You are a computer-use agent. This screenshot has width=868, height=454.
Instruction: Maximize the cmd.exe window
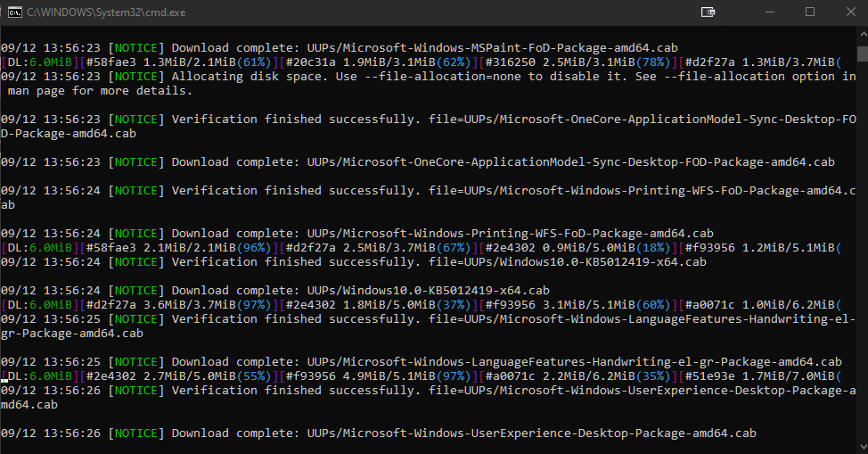click(810, 12)
